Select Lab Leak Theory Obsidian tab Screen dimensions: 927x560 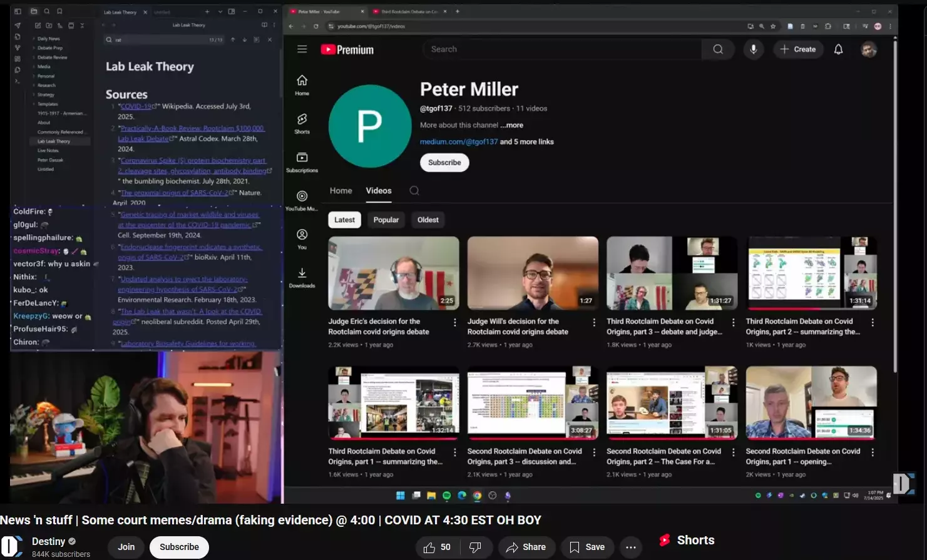[x=124, y=11]
